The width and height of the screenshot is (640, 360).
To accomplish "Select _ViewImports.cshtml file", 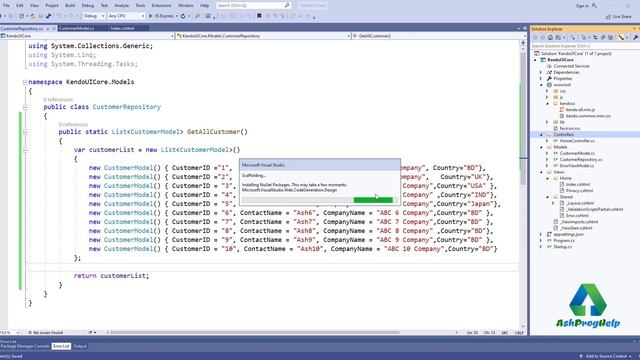I will 578,222.
